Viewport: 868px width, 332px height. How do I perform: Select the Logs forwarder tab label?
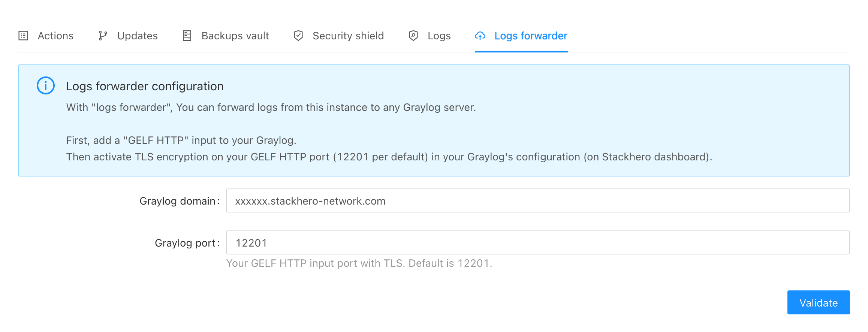tap(531, 36)
